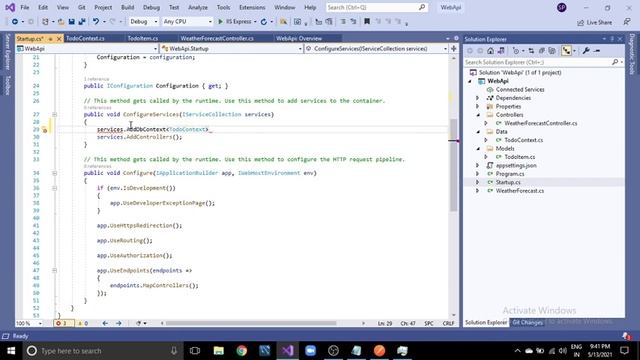640x360 pixels.
Task: Select TodoContext.cs in Solution Explorer
Action: click(523, 140)
